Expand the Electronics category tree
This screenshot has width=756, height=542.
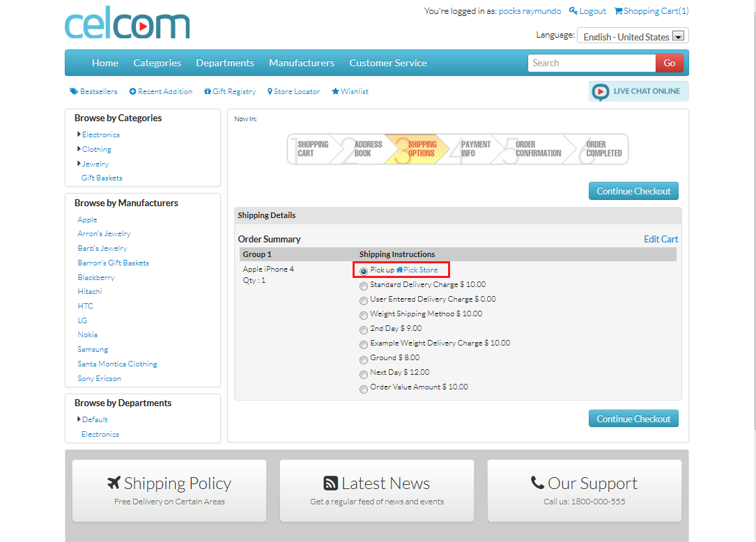pos(79,134)
